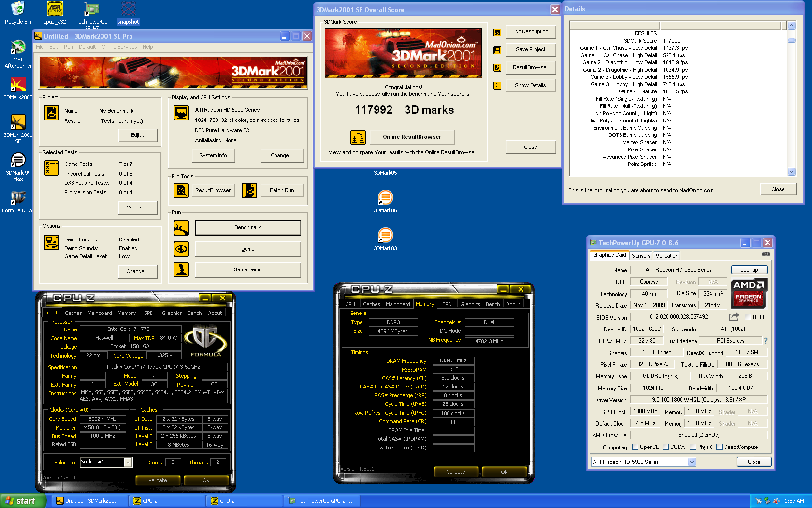Toggle the OpenCL checkbox in GPU-Z

point(636,447)
